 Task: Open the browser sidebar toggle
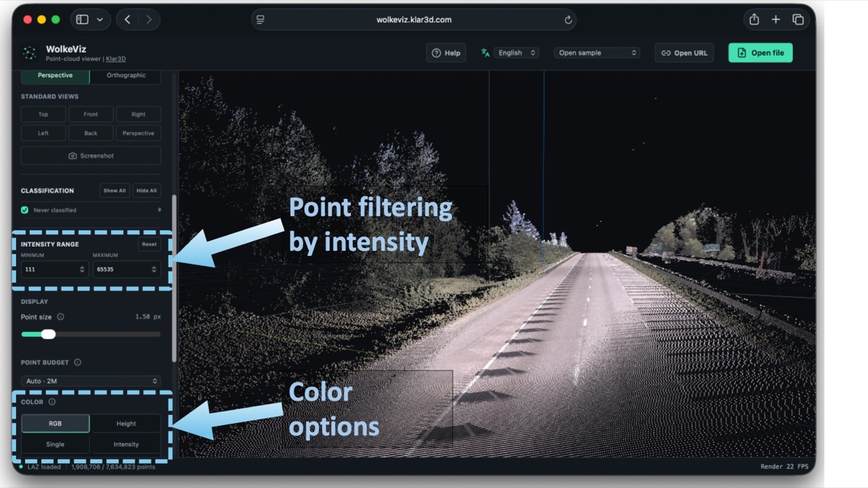click(x=82, y=20)
